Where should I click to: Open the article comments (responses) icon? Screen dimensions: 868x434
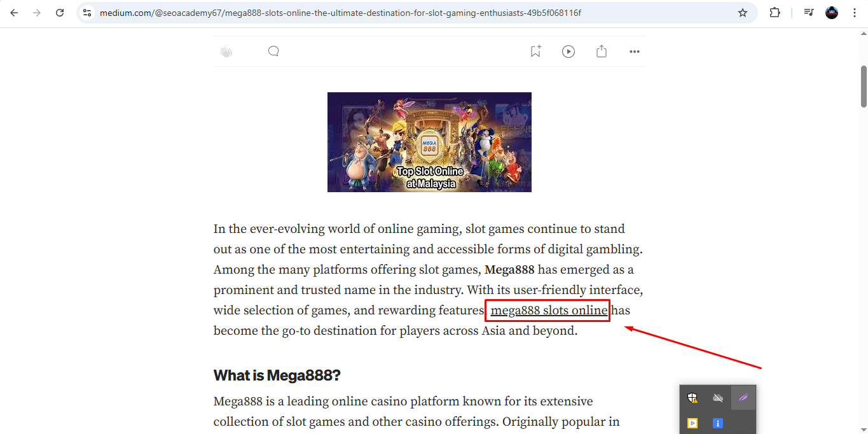[273, 52]
